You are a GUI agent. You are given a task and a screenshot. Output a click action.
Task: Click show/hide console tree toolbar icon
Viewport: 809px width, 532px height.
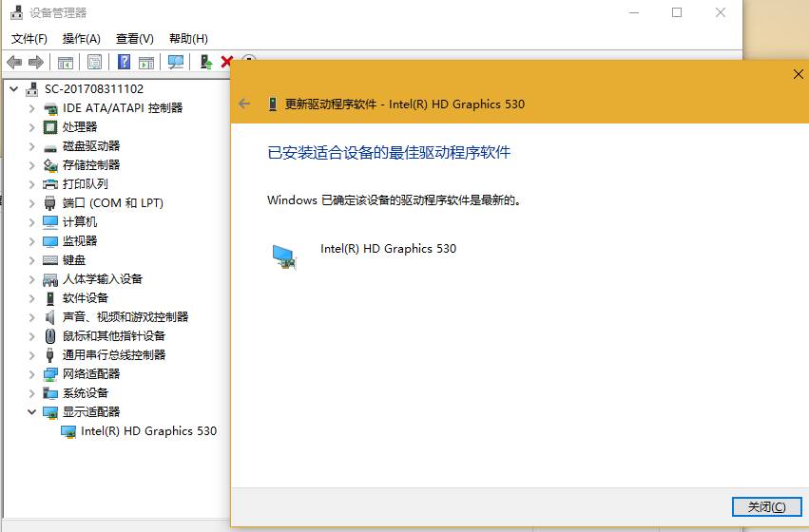65,63
